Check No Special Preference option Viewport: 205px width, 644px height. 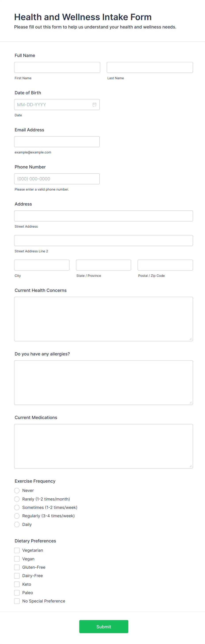pyautogui.click(x=17, y=601)
